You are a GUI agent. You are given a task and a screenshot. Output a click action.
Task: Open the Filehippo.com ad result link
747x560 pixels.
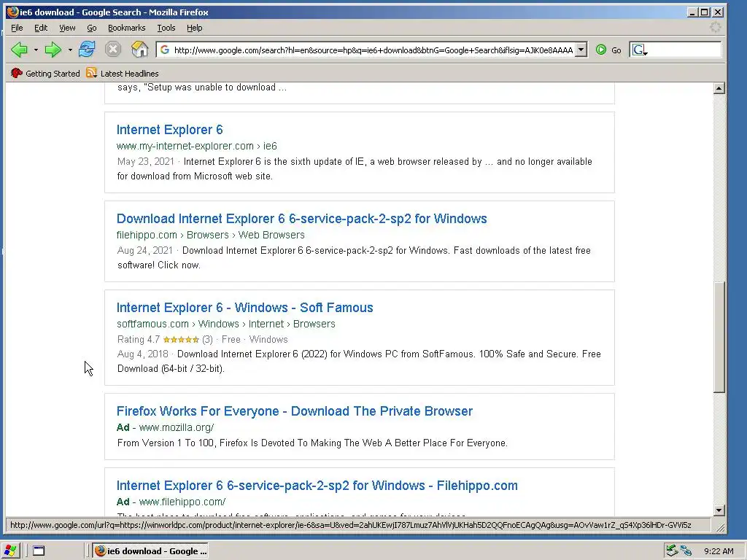[x=317, y=485]
